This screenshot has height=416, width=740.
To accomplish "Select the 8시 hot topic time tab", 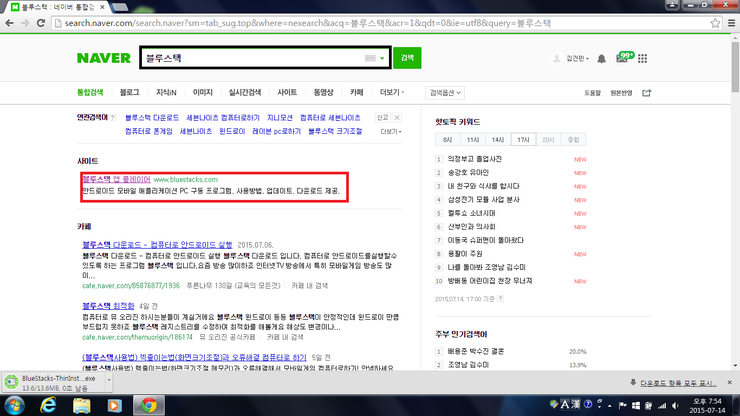I will (x=447, y=140).
